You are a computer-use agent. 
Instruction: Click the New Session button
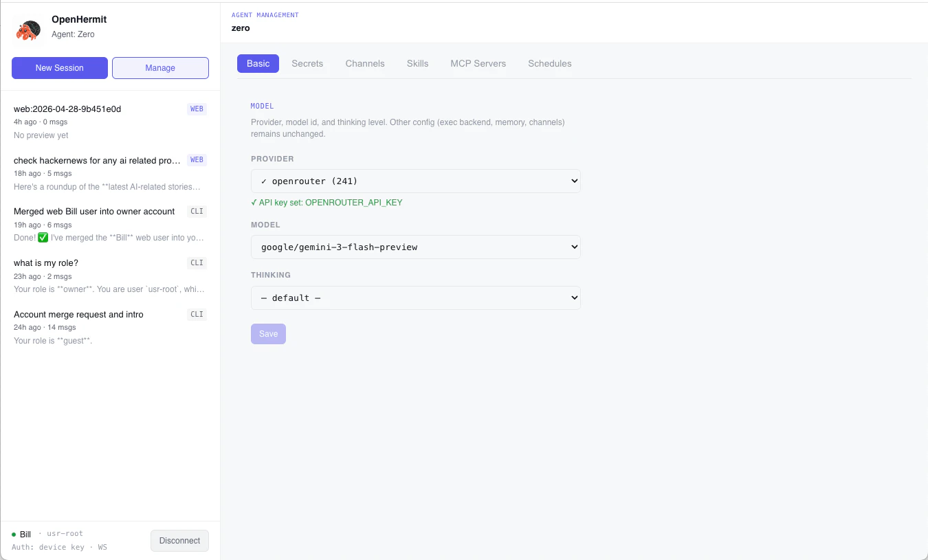tap(59, 68)
